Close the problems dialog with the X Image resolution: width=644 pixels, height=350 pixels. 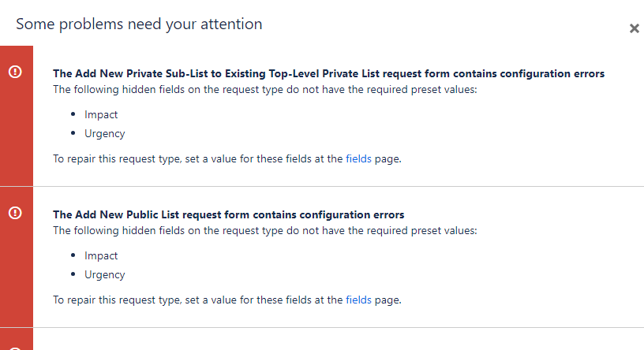(x=635, y=28)
